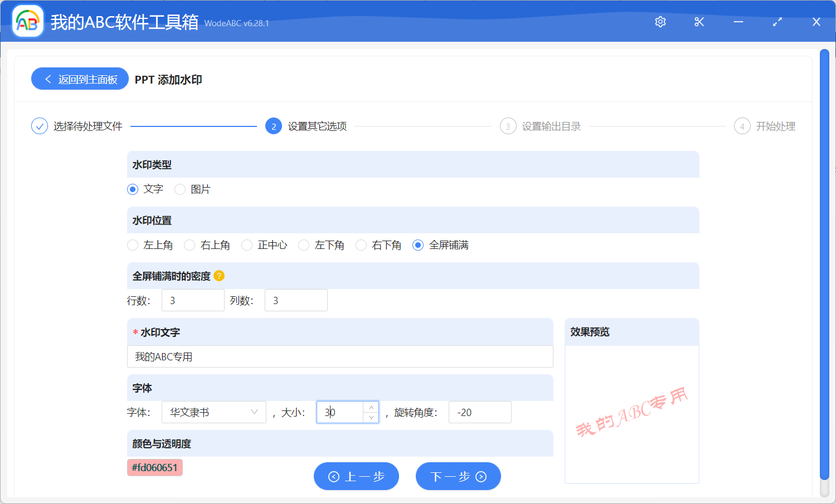This screenshot has width=836, height=504.
Task: Click step 4 circle for 开始处理
Action: pyautogui.click(x=742, y=126)
